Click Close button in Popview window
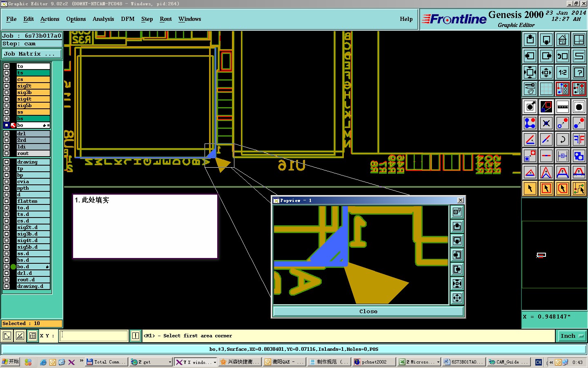 pos(368,312)
